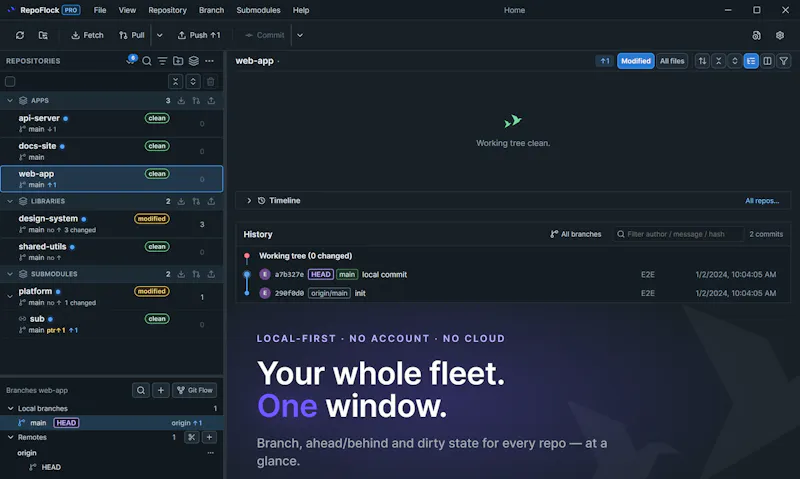Open the file filter funnel icon
800x479 pixels.
click(784, 61)
